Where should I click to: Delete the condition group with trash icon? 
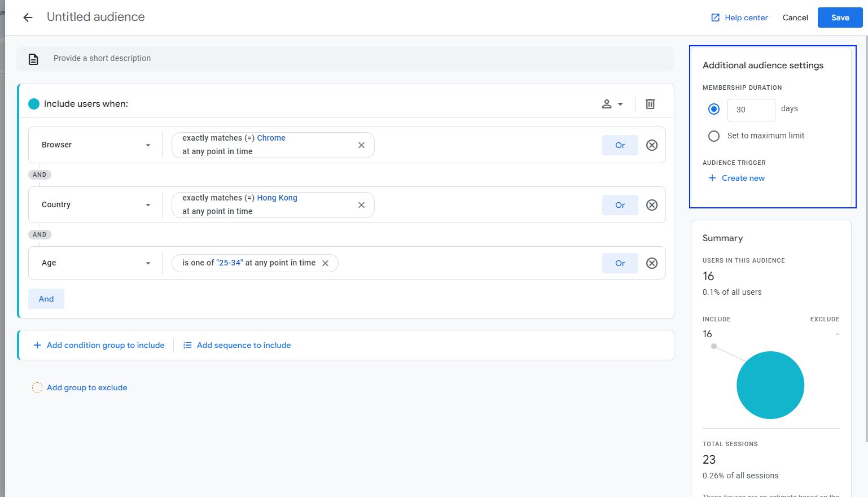coord(650,104)
